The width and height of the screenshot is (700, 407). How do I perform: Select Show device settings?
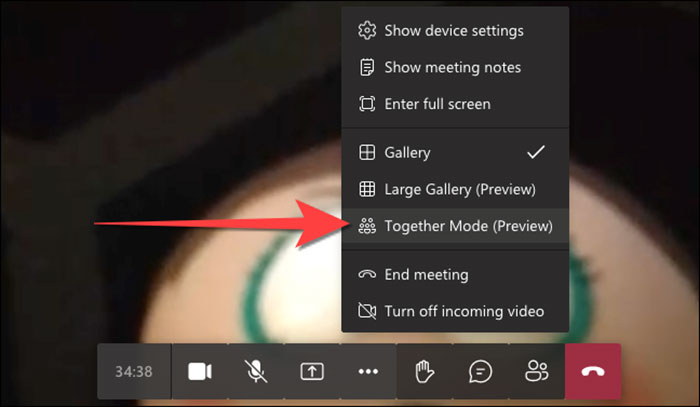click(x=453, y=31)
